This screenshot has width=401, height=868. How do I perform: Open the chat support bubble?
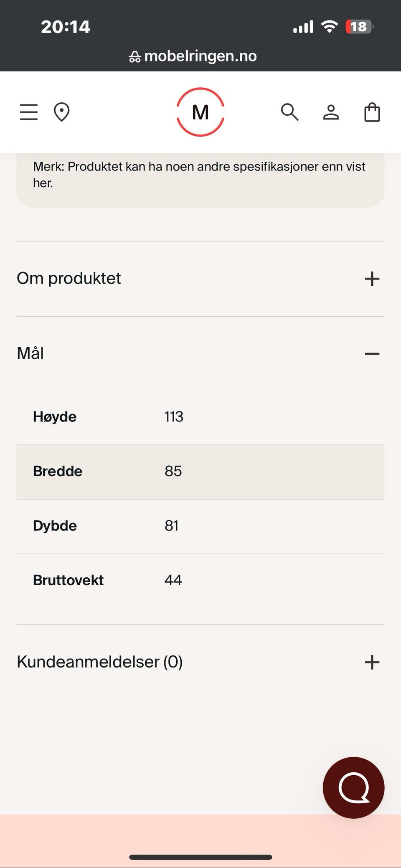pyautogui.click(x=353, y=787)
